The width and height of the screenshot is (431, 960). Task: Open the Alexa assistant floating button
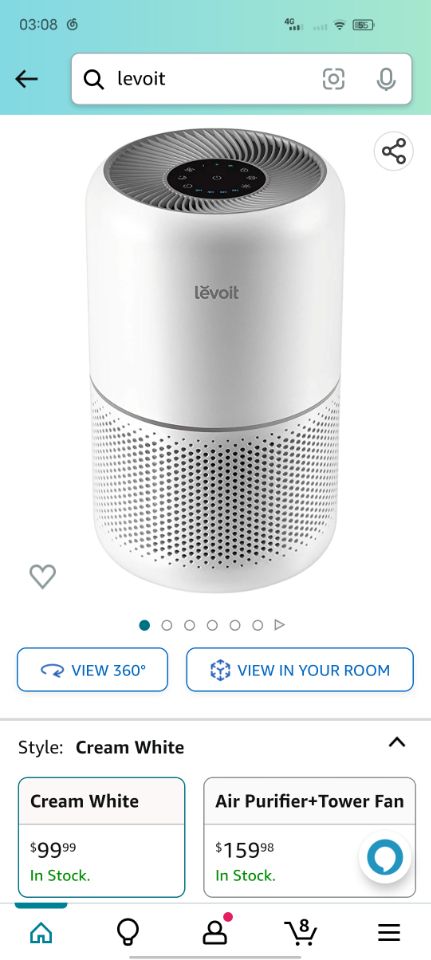click(385, 857)
